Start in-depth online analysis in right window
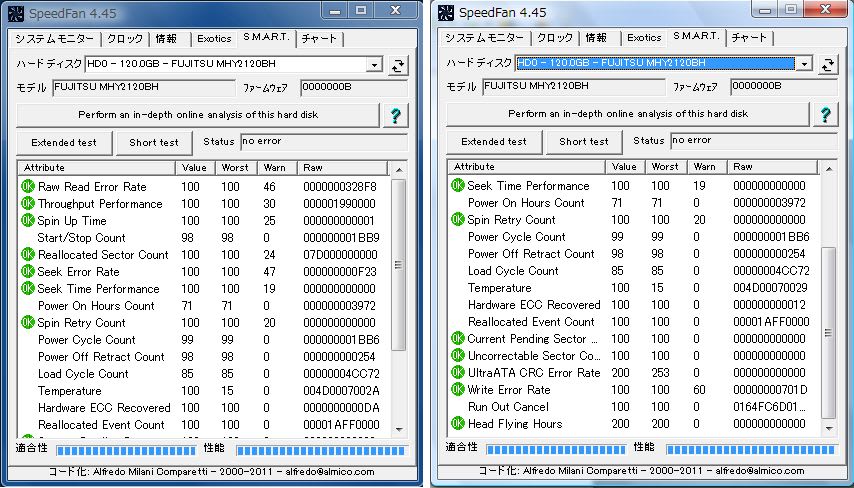The image size is (854, 488). tap(628, 114)
